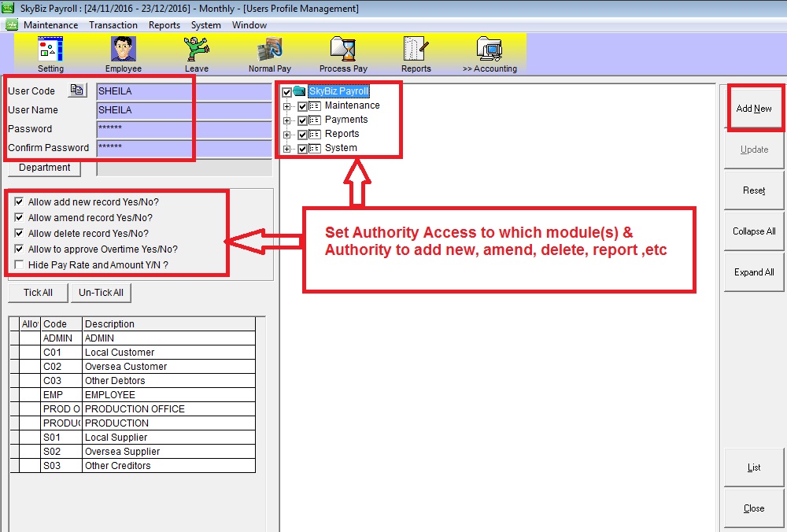Untick Allow add new record checkbox
The width and height of the screenshot is (787, 532).
[x=19, y=202]
